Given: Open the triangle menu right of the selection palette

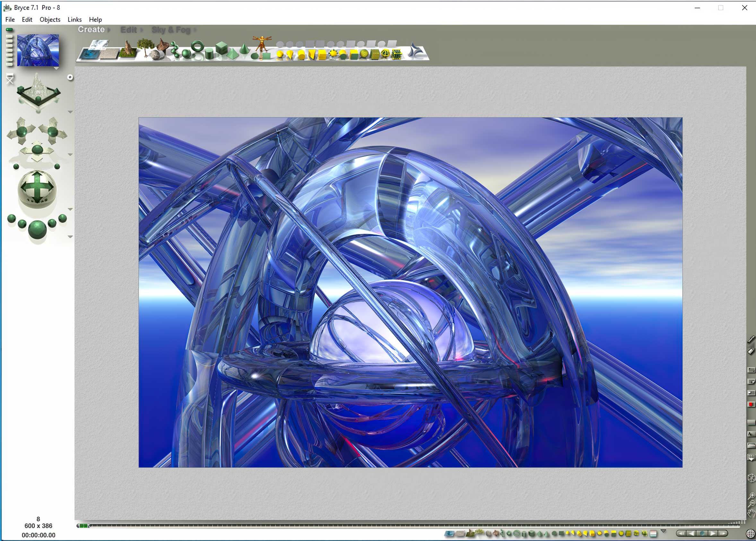Looking at the screenshot, I should tap(664, 531).
